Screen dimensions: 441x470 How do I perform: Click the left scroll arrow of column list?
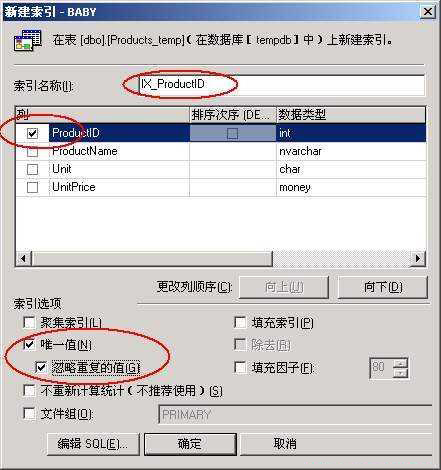23,258
